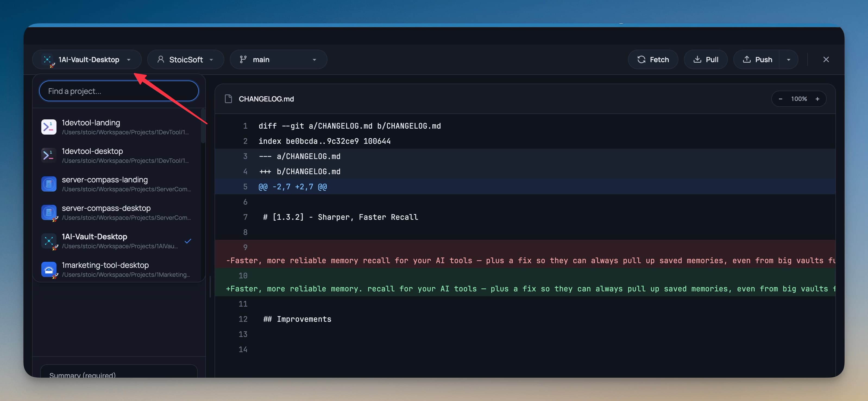This screenshot has height=401, width=868.
Task: Click the file icon next to CHANGELOG.md
Action: coord(228,99)
